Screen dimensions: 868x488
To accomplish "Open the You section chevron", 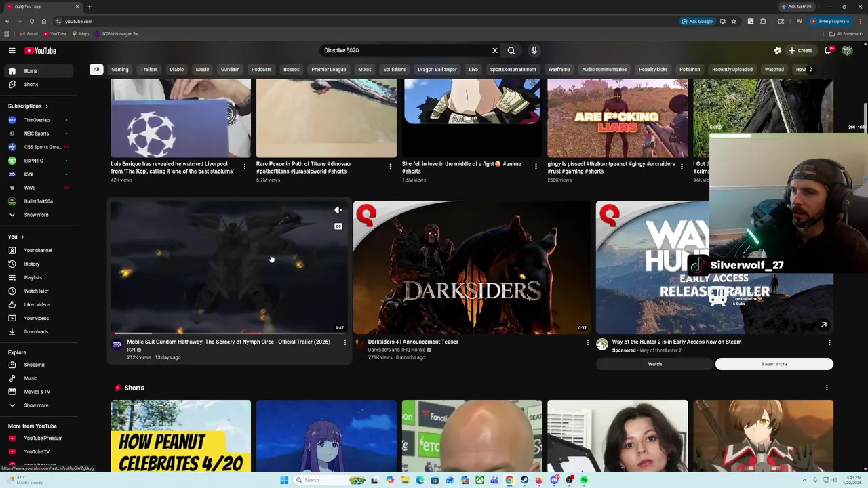I will point(22,237).
